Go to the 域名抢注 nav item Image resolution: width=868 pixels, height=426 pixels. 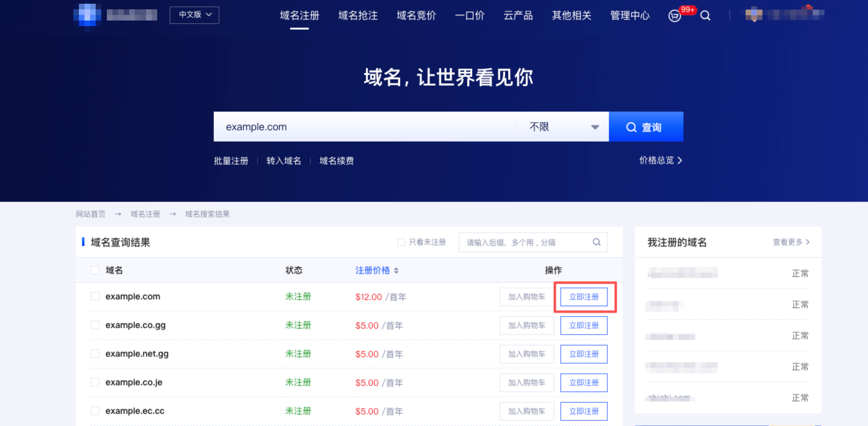(358, 16)
